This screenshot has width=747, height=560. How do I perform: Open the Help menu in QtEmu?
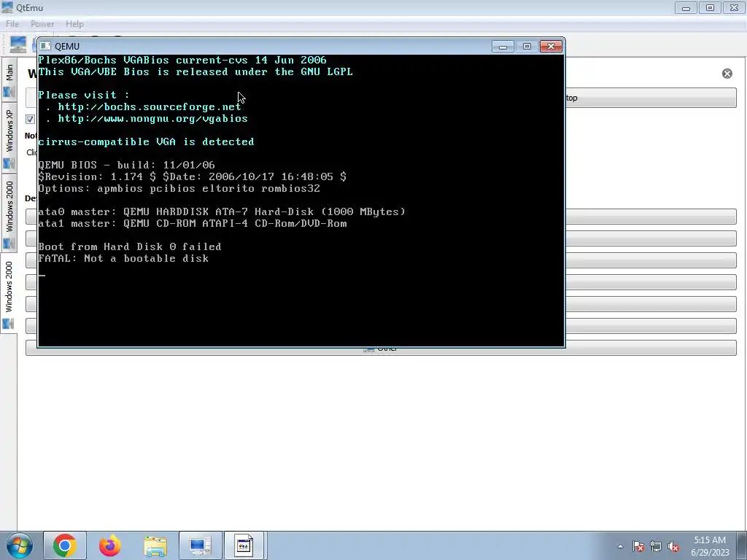click(x=74, y=24)
